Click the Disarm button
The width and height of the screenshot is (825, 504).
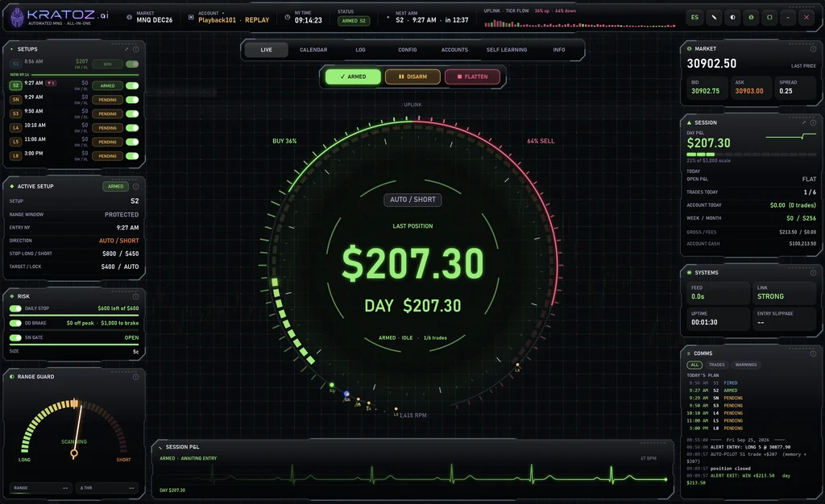[413, 76]
